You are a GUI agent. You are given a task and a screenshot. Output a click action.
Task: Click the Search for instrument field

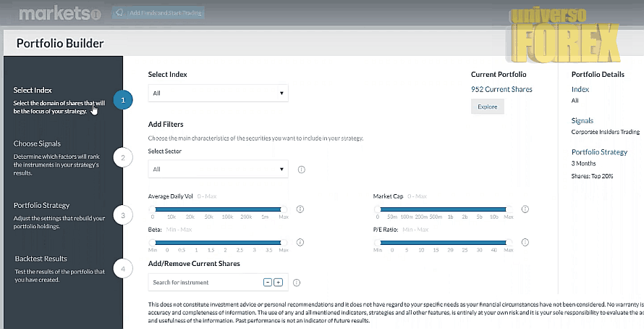(x=203, y=282)
